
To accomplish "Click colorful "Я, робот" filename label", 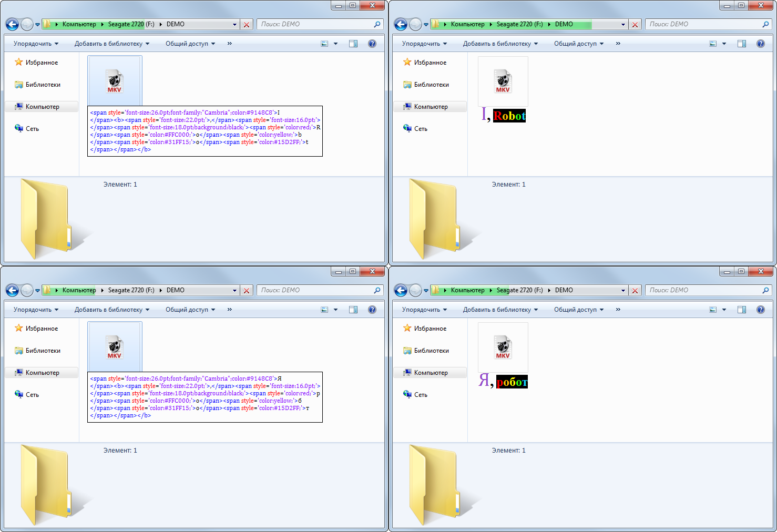I will tap(503, 381).
